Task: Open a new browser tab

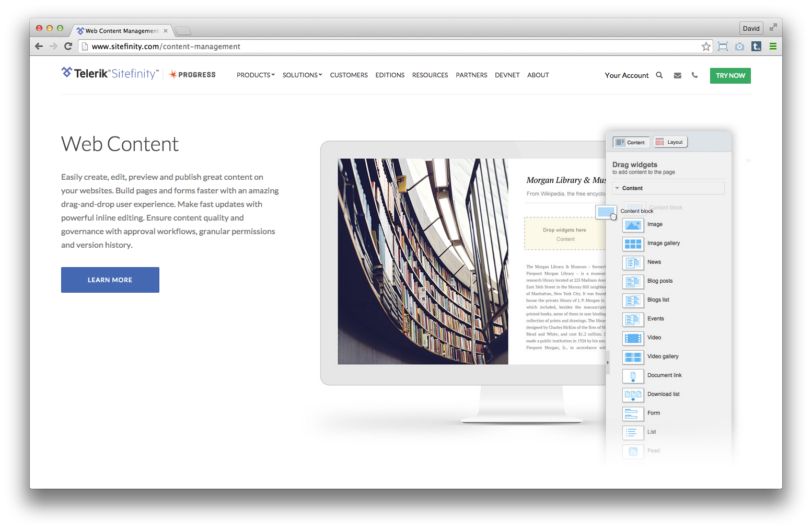Action: 183,31
